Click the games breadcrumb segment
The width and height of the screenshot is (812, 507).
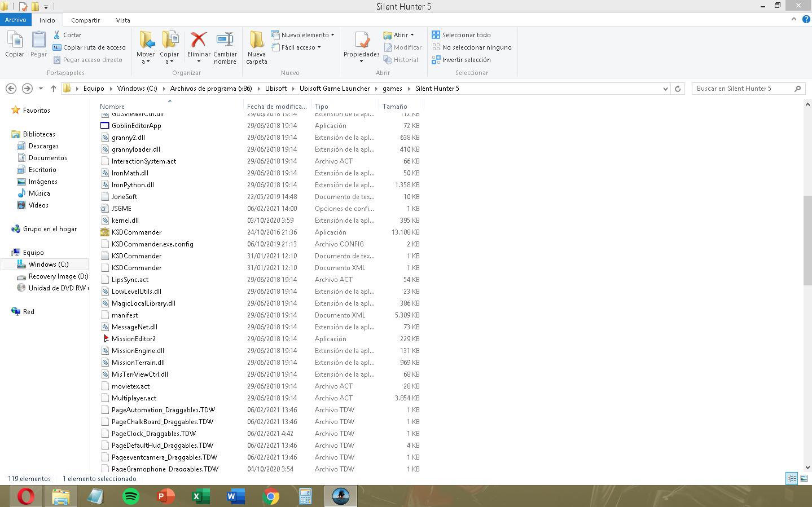(392, 89)
